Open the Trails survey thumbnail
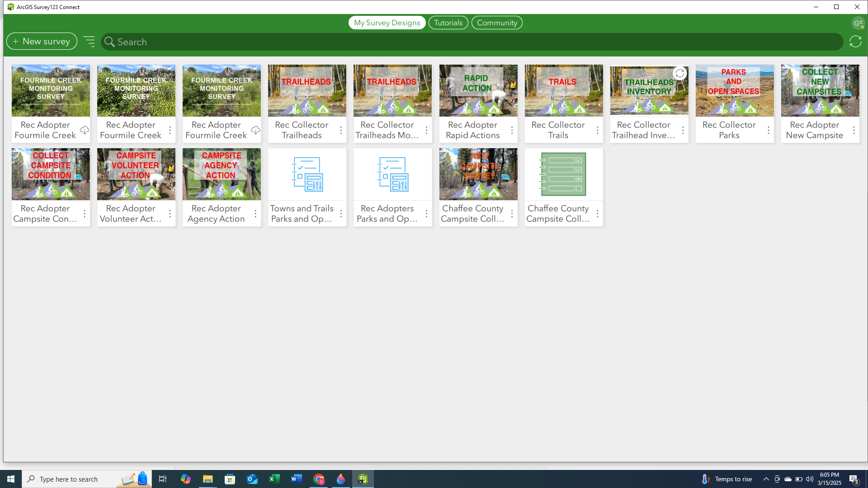868x488 pixels. pyautogui.click(x=564, y=90)
